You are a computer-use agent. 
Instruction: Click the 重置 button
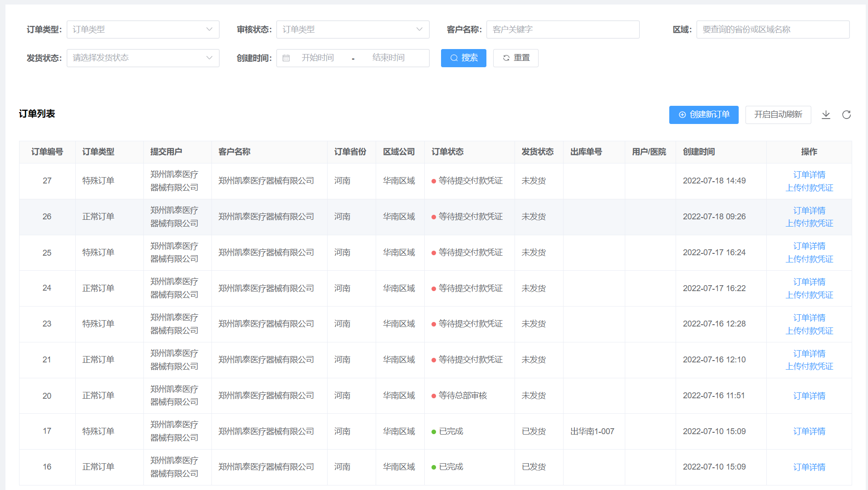pos(515,58)
